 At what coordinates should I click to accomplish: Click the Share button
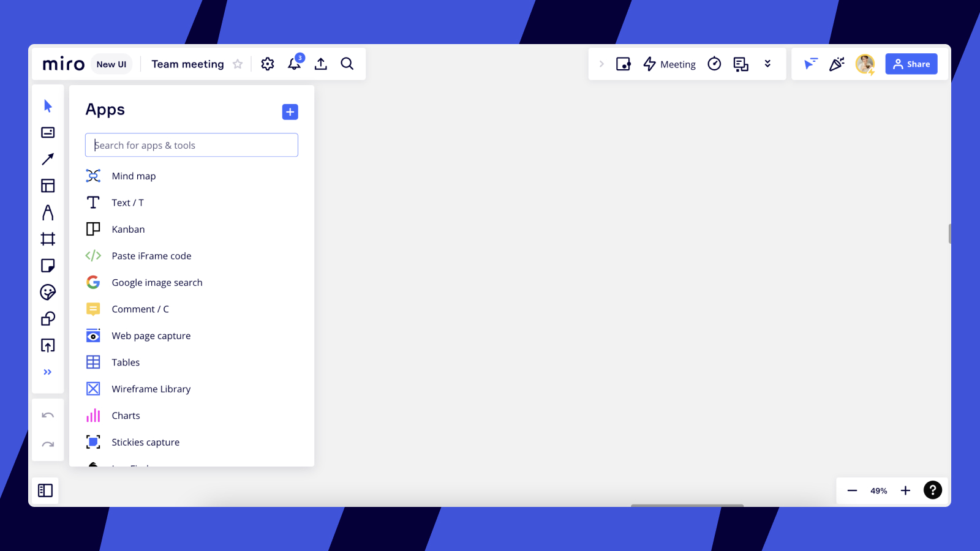911,64
